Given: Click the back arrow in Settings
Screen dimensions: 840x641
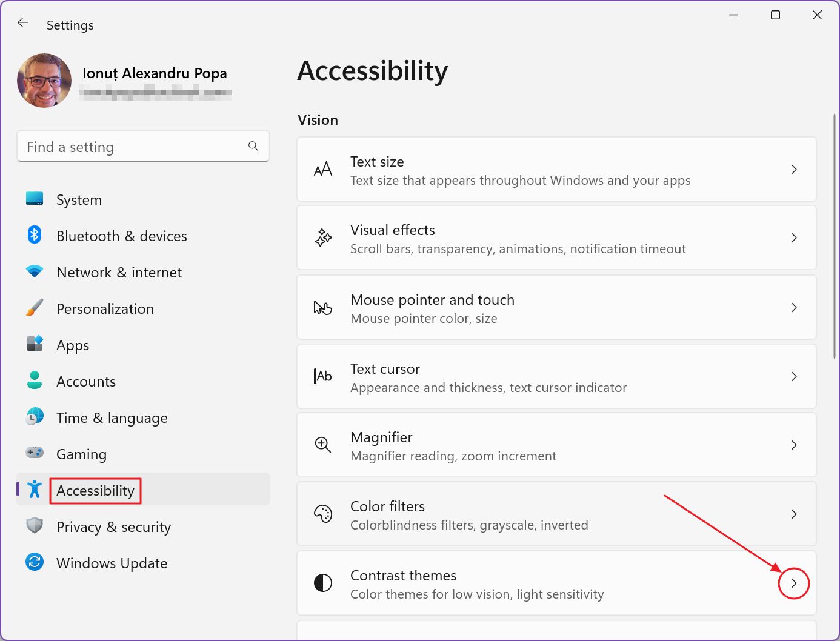Looking at the screenshot, I should click(x=23, y=23).
